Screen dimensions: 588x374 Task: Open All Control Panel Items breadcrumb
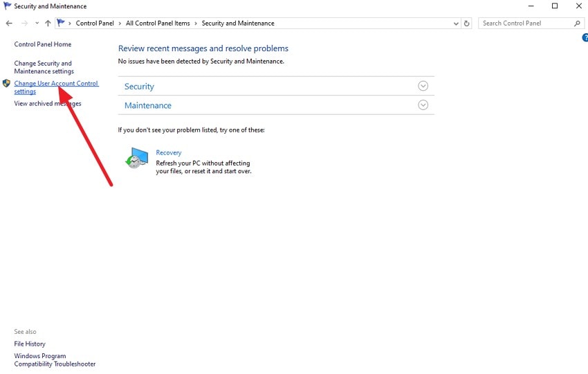click(x=158, y=24)
